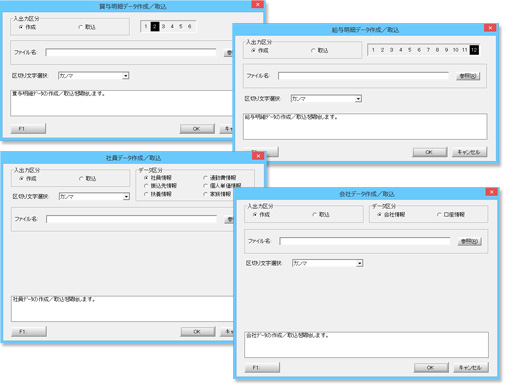The image size is (505, 385).
Task: Choose 取込 radio in salary statement dialog
Action: pyautogui.click(x=319, y=50)
